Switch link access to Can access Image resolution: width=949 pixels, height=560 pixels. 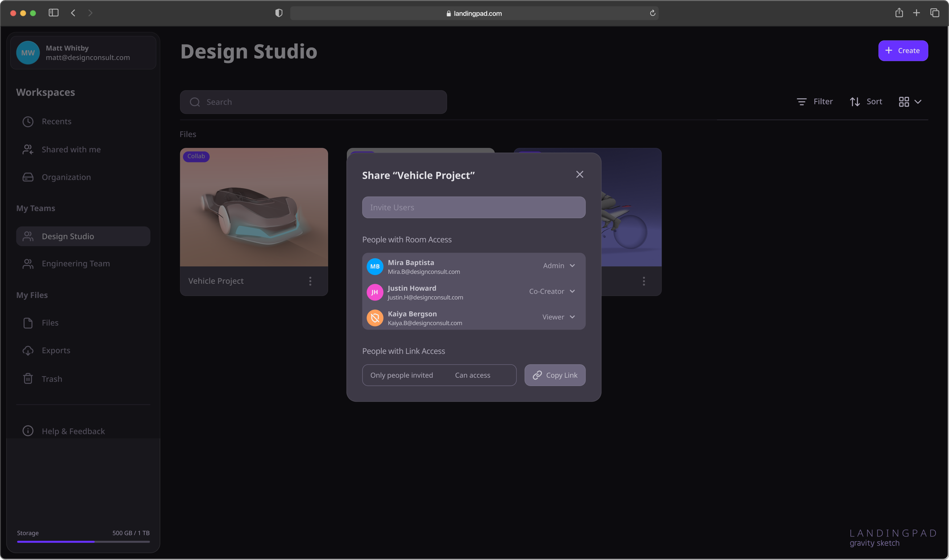[472, 375]
